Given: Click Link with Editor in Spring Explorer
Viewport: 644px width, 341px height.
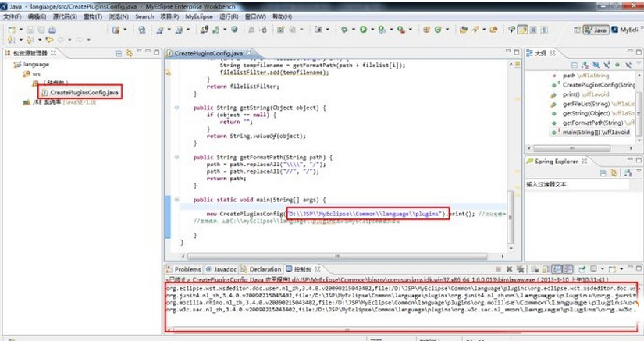Looking at the screenshot, I should coord(614,173).
